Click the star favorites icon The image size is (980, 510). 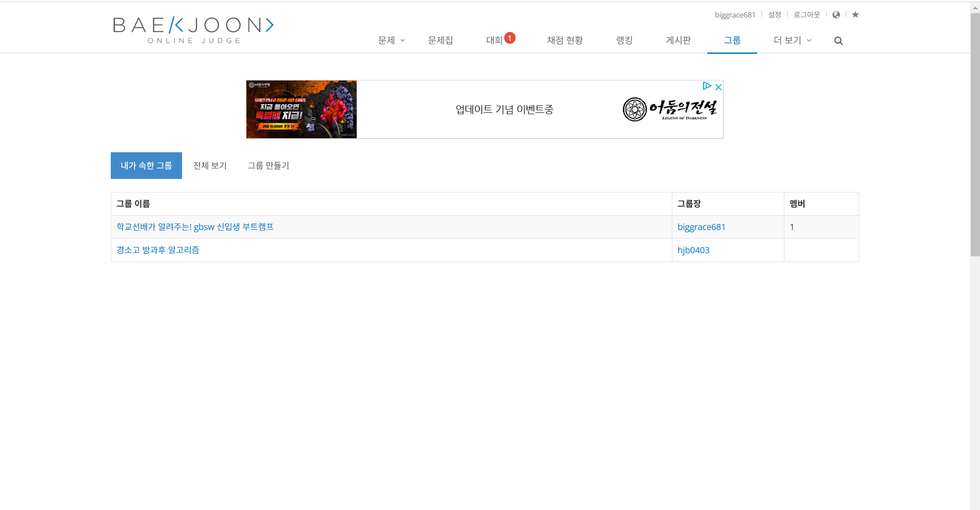click(855, 14)
